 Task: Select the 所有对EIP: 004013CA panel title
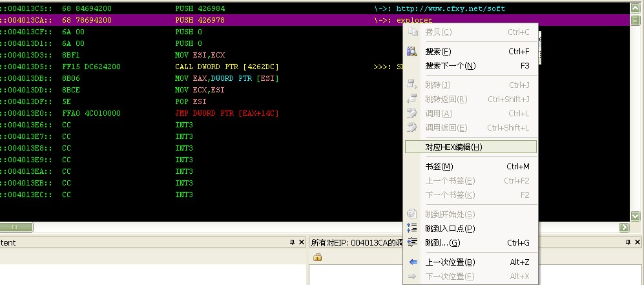coord(357,243)
